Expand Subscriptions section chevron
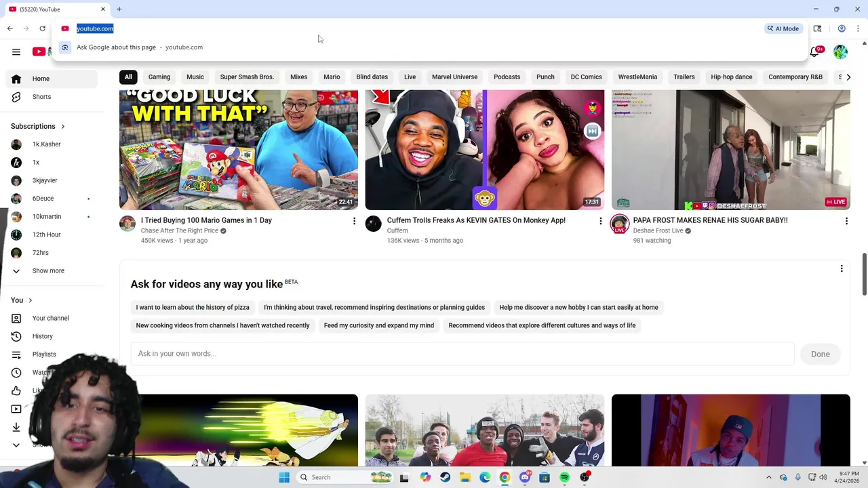The image size is (868, 488). 63,127
